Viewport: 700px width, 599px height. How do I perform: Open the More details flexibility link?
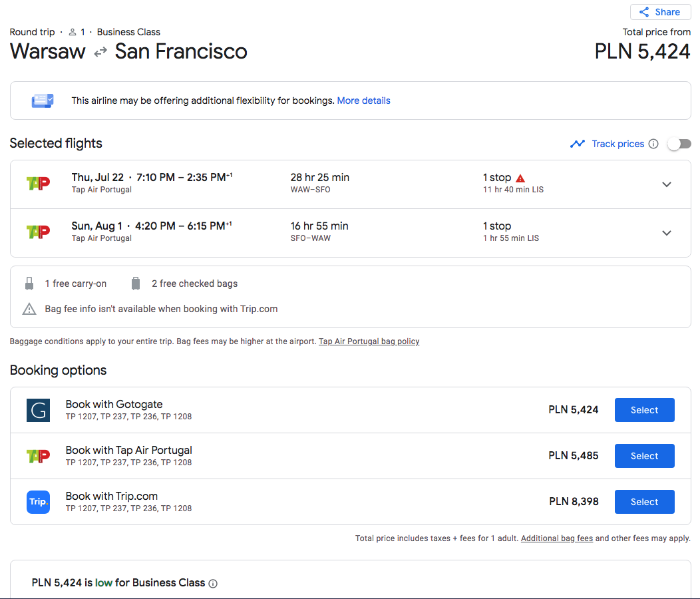[363, 100]
